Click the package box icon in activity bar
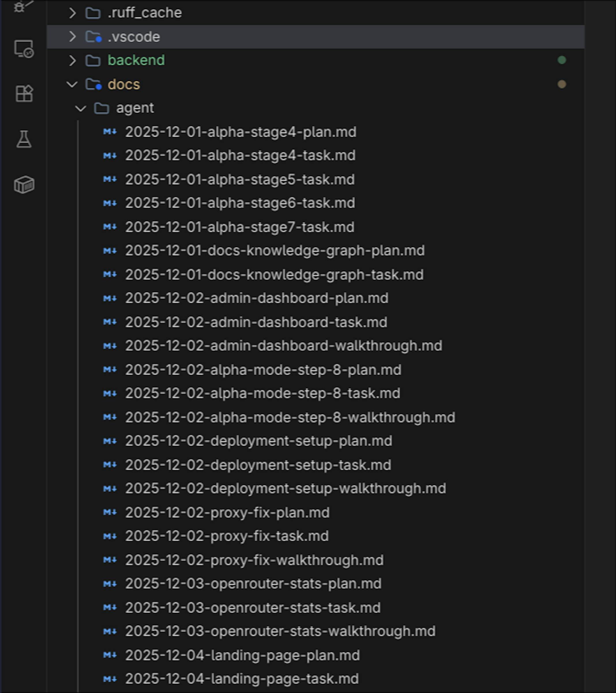This screenshot has height=693, width=616. [x=24, y=185]
